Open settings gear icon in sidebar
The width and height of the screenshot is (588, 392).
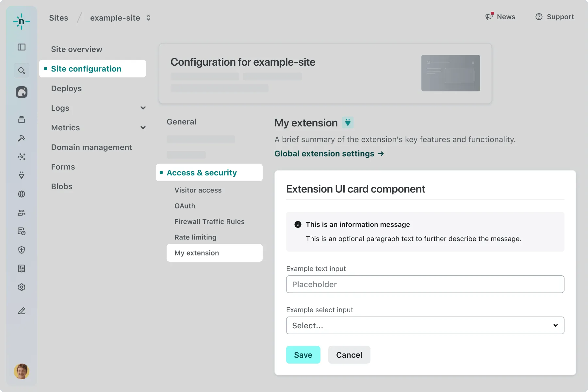pyautogui.click(x=22, y=287)
